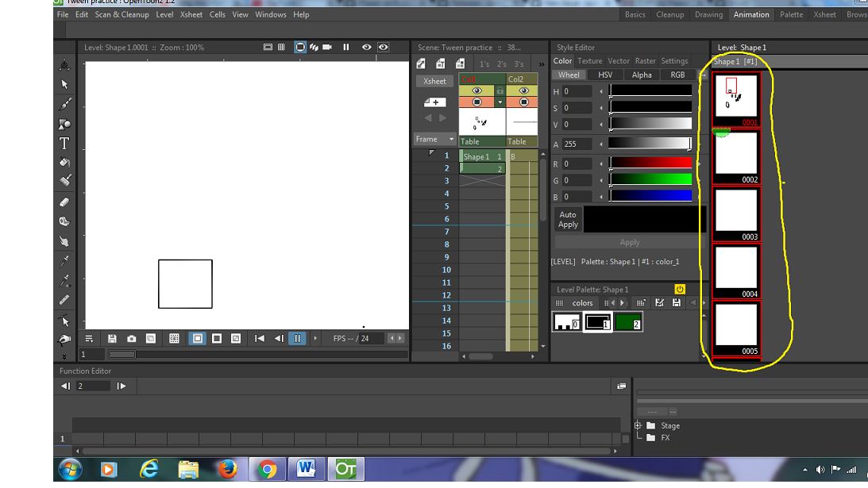Select the Tape tool
The width and height of the screenshot is (868, 488).
tap(64, 221)
